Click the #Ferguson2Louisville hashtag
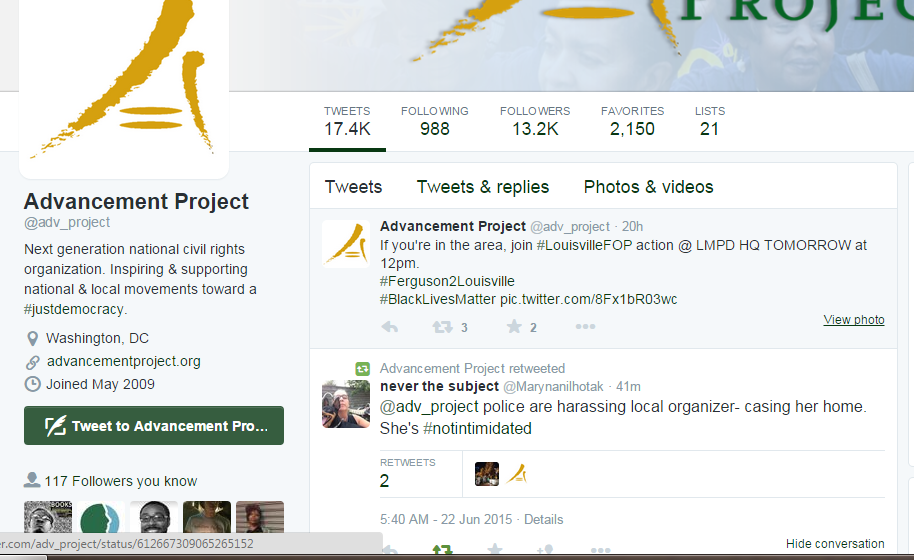This screenshot has height=560, width=914. 447,281
